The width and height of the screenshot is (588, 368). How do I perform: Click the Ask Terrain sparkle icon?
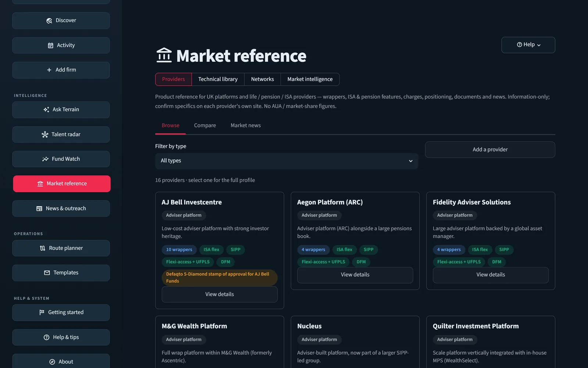click(46, 110)
